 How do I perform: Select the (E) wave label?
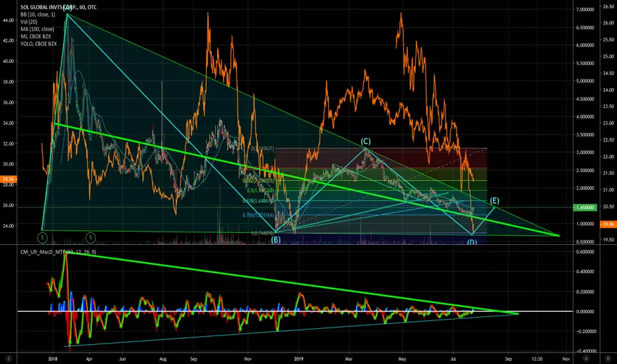(495, 201)
